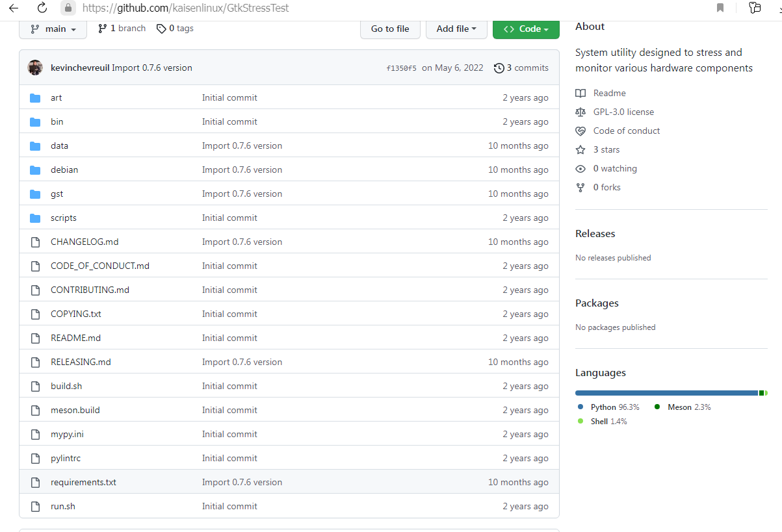
Task: Click the debian folder icon
Action: [x=36, y=170]
